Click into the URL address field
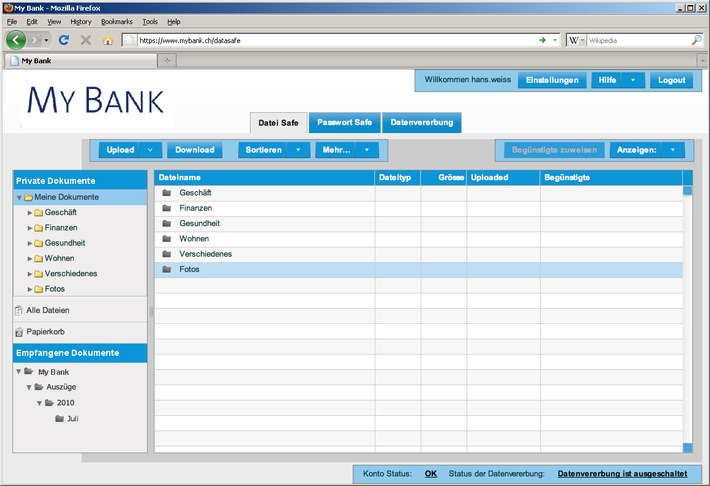The image size is (710, 486). click(x=335, y=40)
